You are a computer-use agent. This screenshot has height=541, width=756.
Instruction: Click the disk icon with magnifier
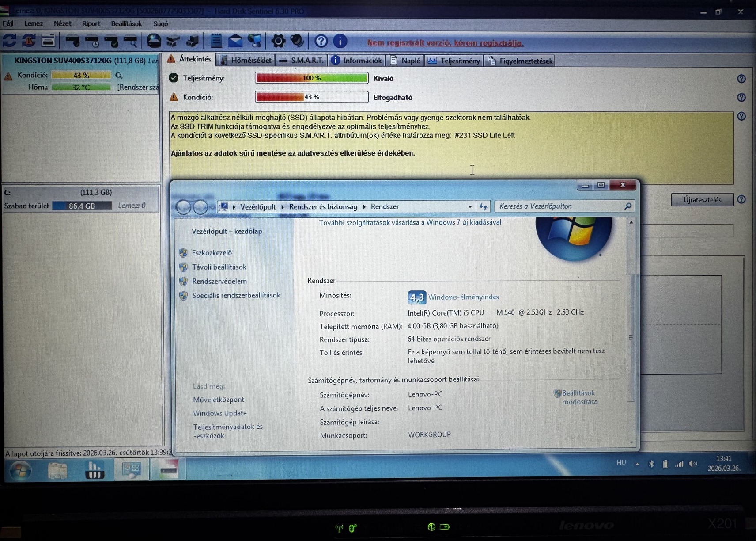click(x=130, y=42)
